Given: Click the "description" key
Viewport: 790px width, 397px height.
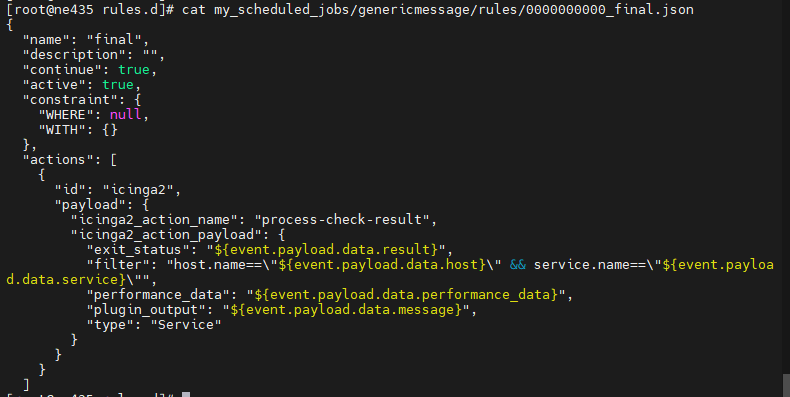Looking at the screenshot, I should [x=74, y=54].
